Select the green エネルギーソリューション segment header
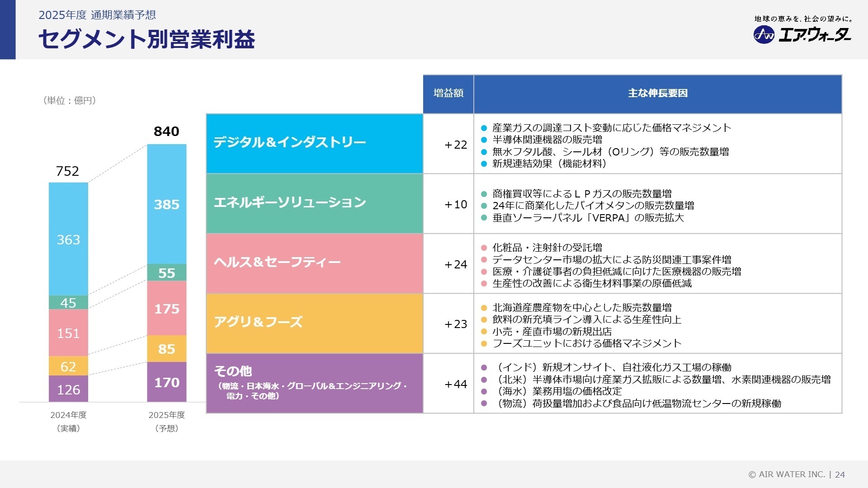Viewport: 868px width, 488px height. click(314, 203)
